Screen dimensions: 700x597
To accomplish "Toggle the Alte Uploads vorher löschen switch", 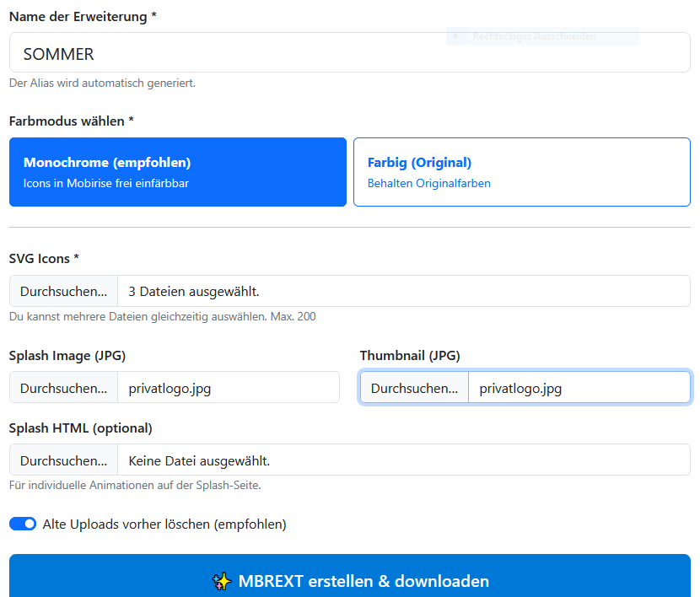I will (23, 524).
